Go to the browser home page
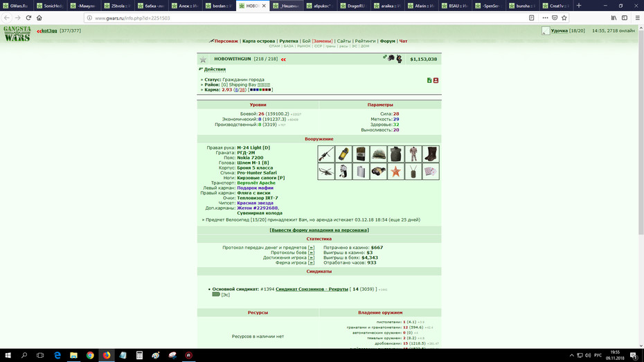Screen dimensions: 644x362 pos(39,17)
